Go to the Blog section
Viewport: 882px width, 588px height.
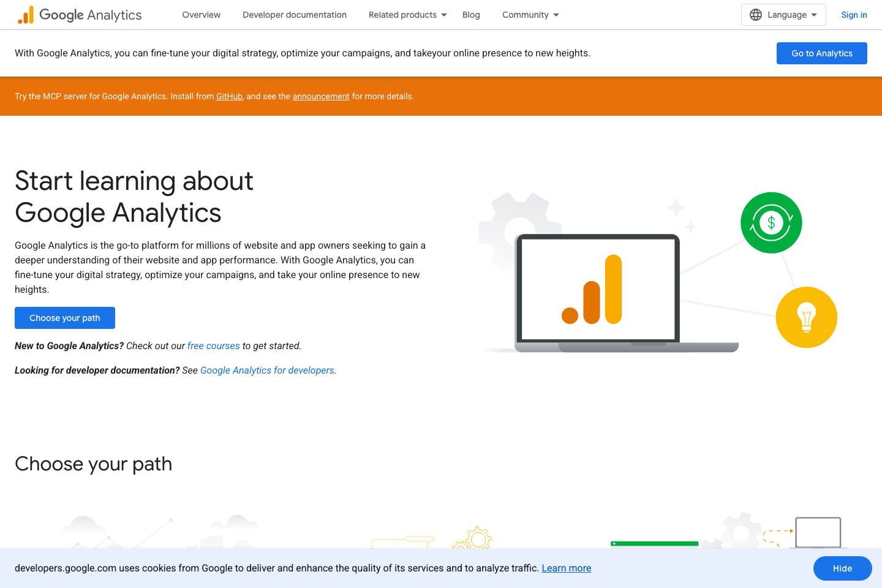pos(471,15)
